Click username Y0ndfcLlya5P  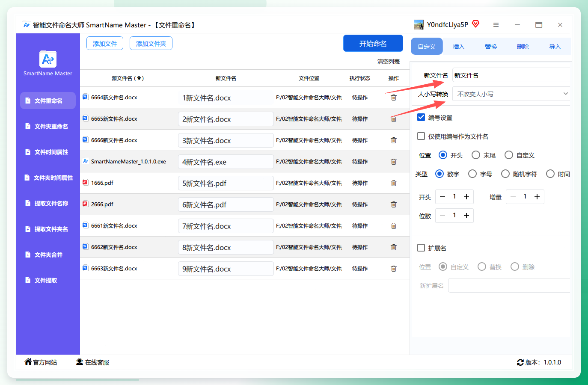click(x=448, y=25)
